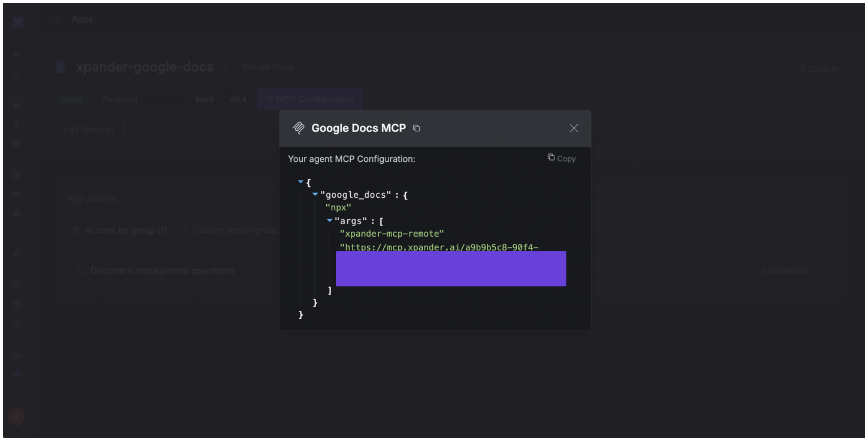Click the rocket icon in sidebar
This screenshot has width=868, height=441.
(16, 254)
